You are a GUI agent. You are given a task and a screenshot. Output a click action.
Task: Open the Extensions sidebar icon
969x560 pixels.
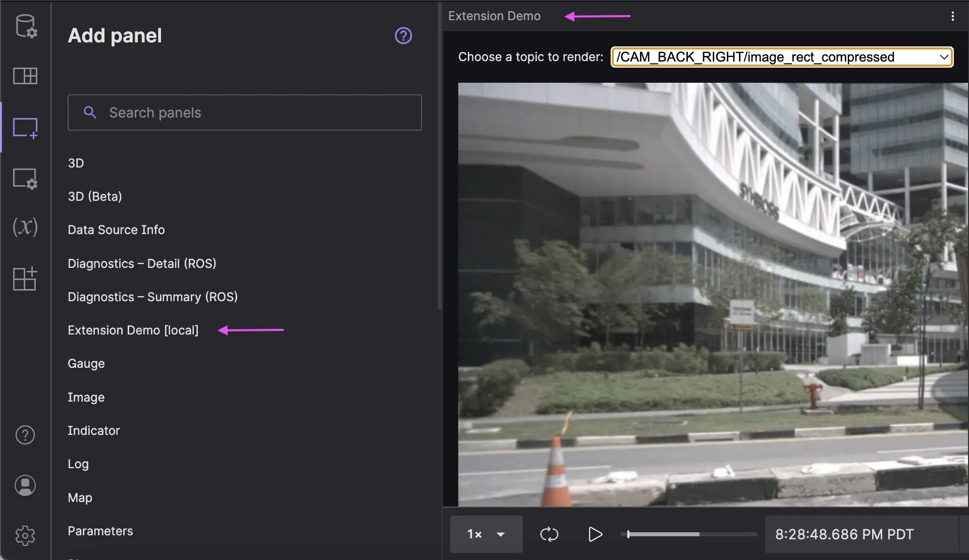pos(25,278)
